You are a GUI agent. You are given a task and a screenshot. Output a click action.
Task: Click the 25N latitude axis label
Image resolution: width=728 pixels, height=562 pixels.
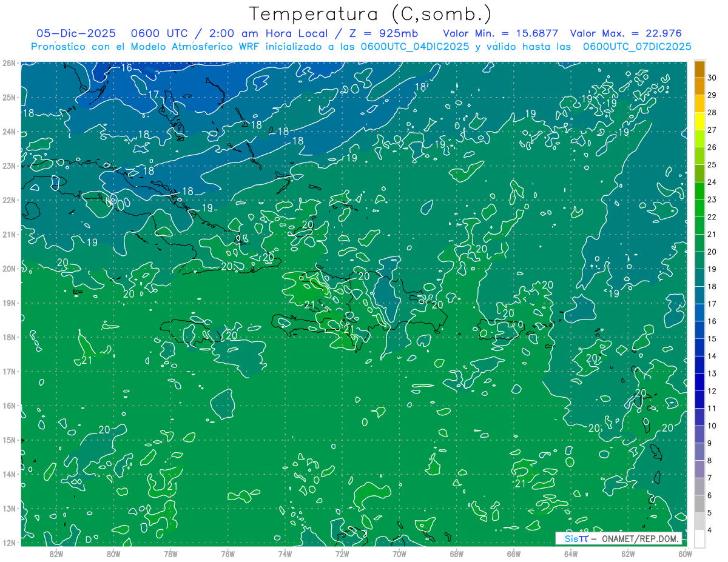(x=9, y=98)
